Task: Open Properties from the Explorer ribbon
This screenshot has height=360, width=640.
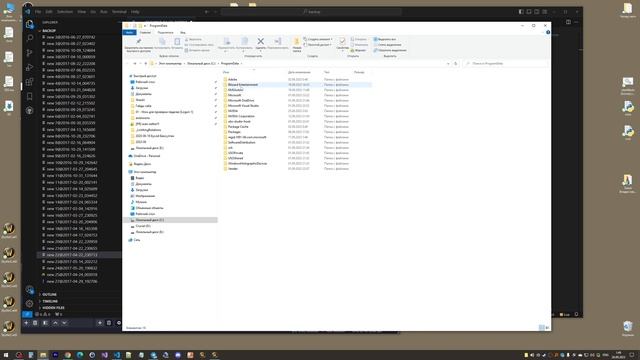Action: pyautogui.click(x=342, y=41)
